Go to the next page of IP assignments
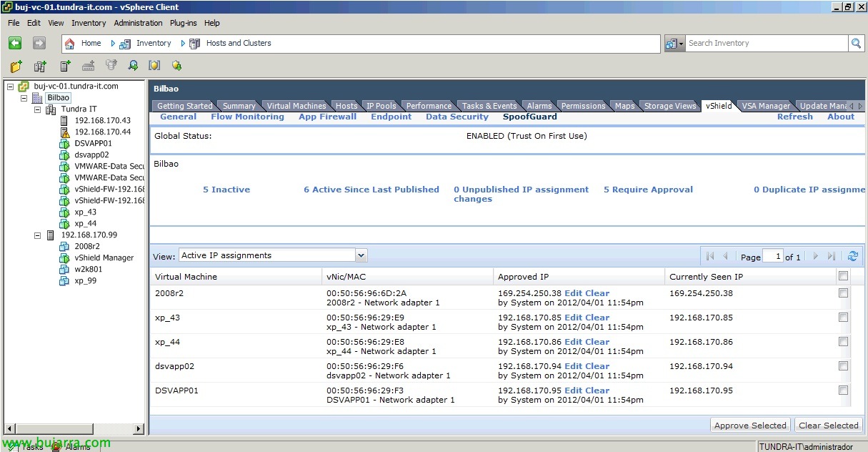The width and height of the screenshot is (868, 452). point(816,256)
